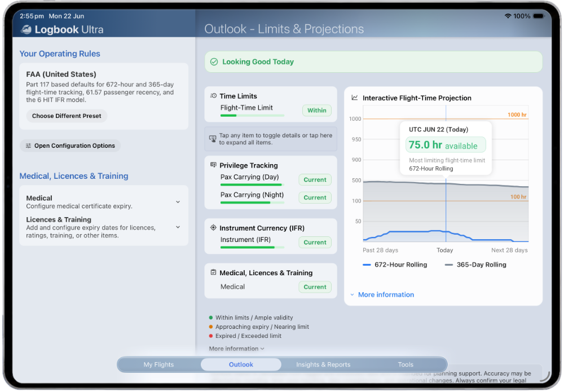Click Current badge for Instrument (IFR)
Viewport: 564px width, 392px height.
315,243
